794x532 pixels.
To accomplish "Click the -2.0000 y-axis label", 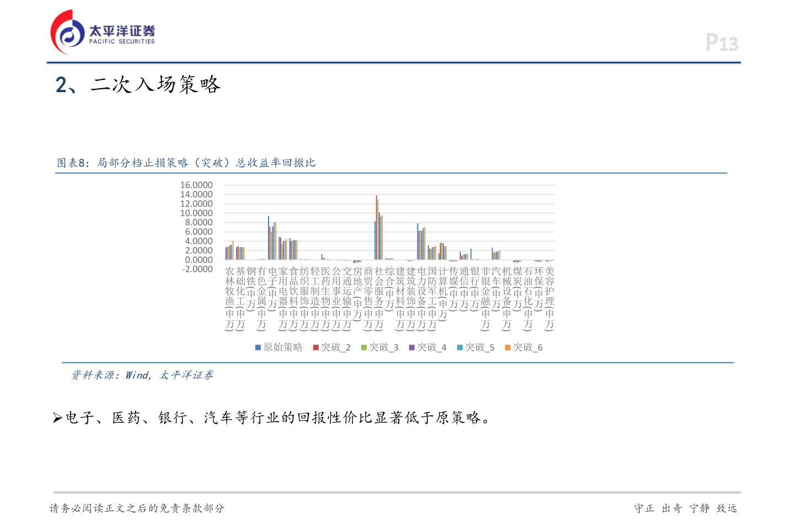I will pos(197,270).
